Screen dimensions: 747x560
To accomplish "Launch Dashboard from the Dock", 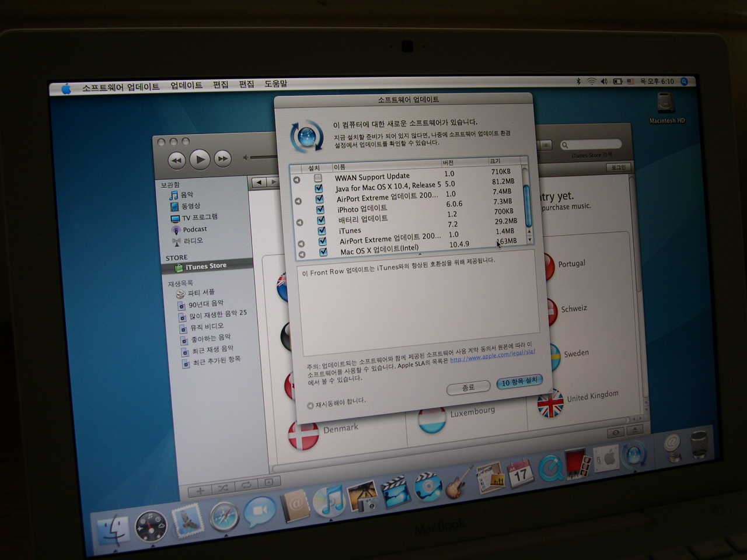I will (x=151, y=525).
